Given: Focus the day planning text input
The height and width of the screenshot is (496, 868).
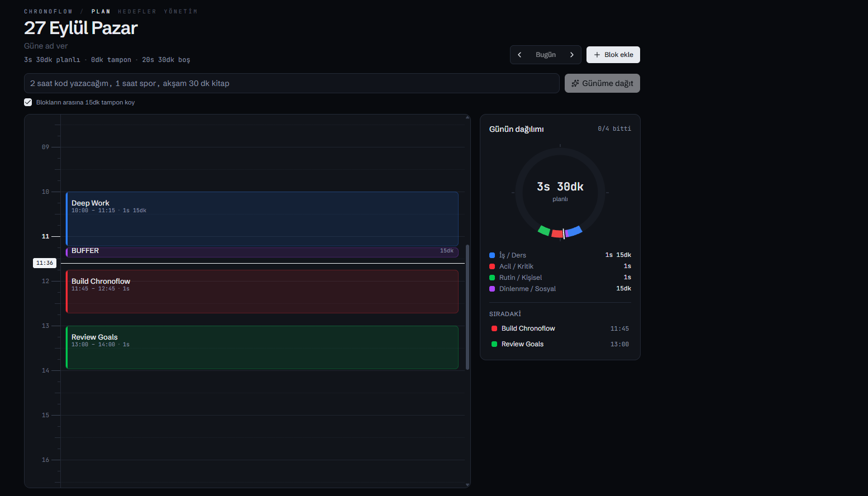Looking at the screenshot, I should click(292, 83).
